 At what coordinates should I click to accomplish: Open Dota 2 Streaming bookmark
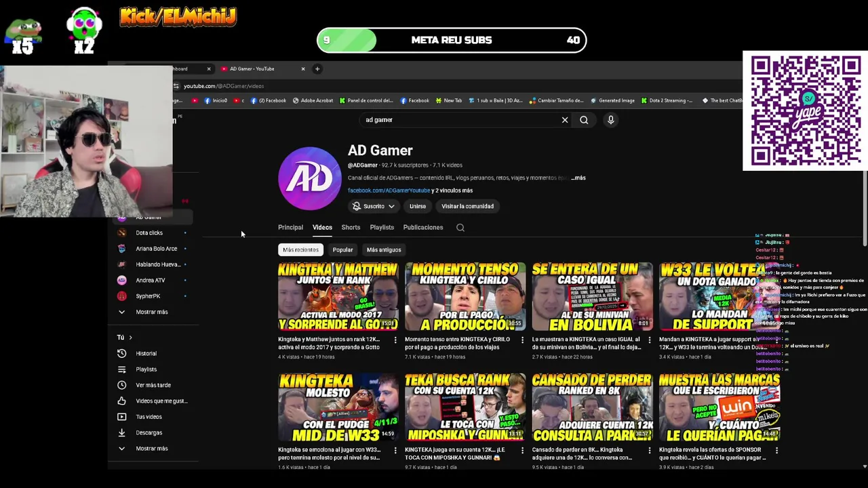pyautogui.click(x=667, y=100)
